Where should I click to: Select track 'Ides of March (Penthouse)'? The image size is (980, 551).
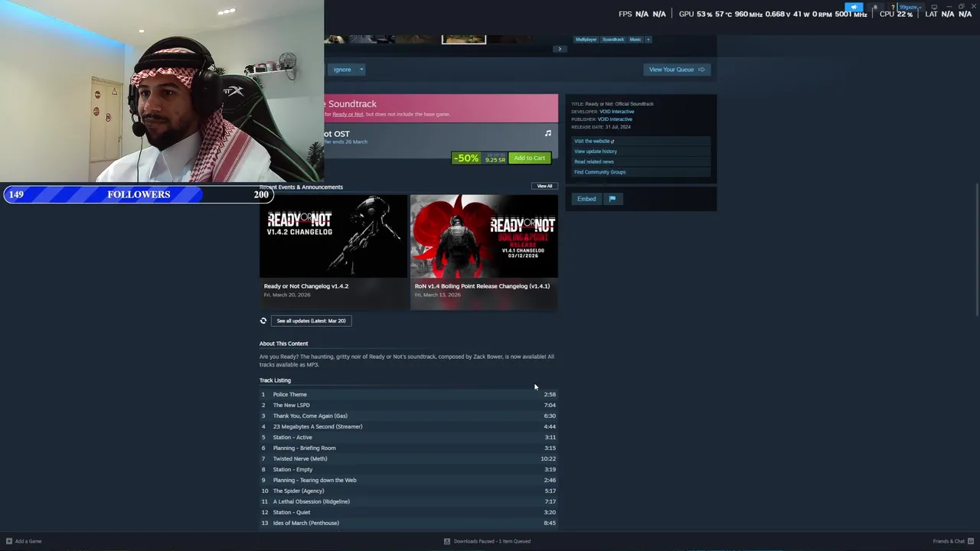(408, 523)
